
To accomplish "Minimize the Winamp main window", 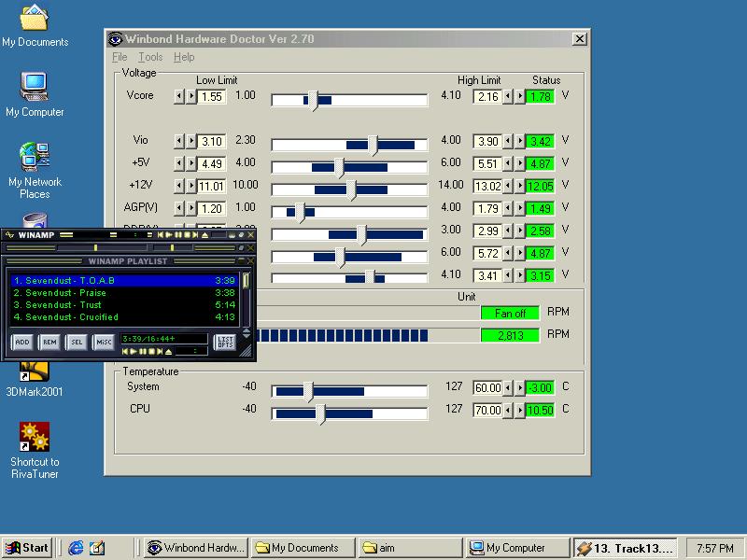I will point(232,235).
